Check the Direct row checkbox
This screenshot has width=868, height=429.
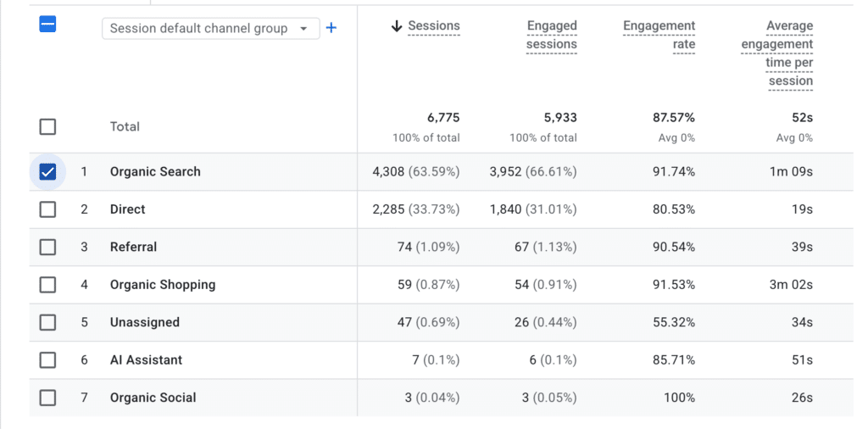[x=47, y=209]
